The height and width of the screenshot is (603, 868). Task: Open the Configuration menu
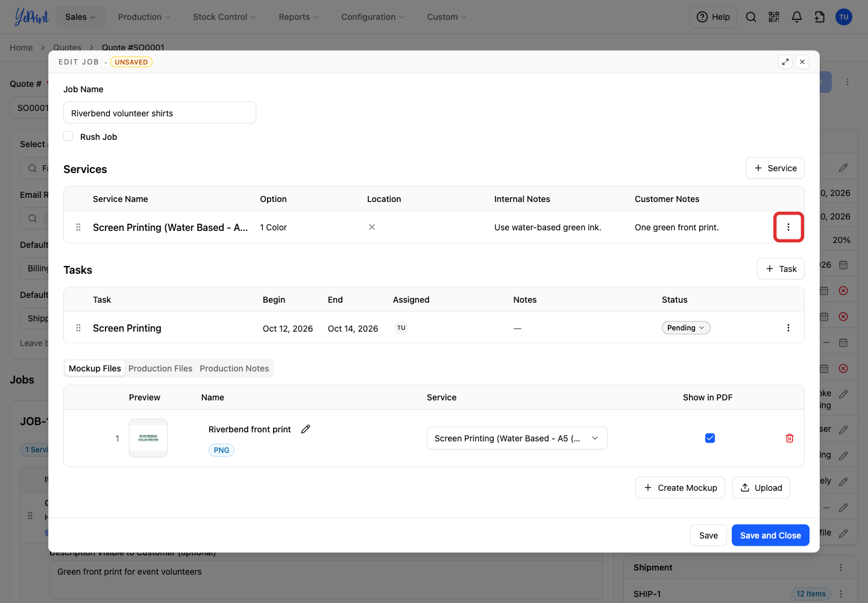click(373, 17)
